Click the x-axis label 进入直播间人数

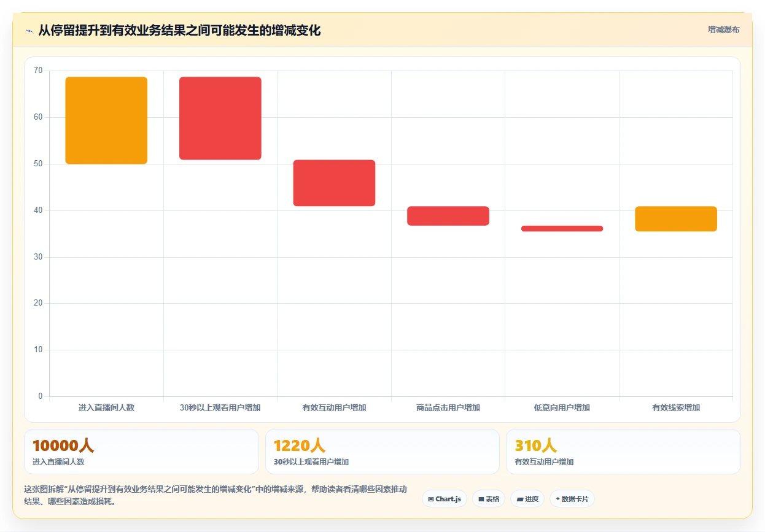106,407
